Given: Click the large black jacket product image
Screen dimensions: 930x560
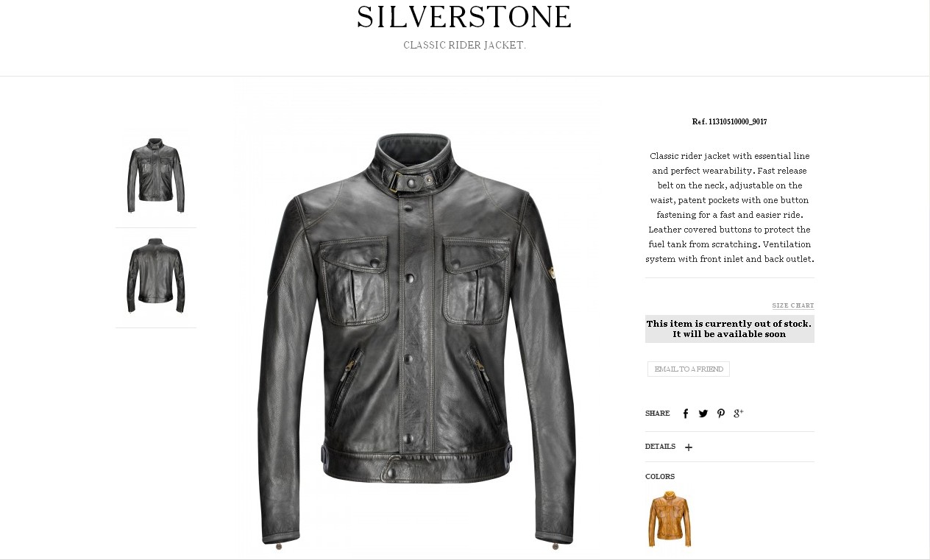Looking at the screenshot, I should 417,340.
